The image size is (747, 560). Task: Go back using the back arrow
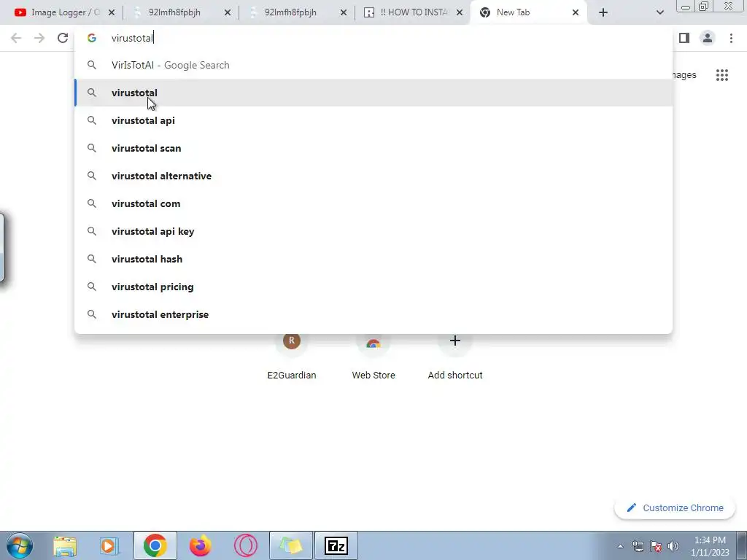pyautogui.click(x=16, y=38)
